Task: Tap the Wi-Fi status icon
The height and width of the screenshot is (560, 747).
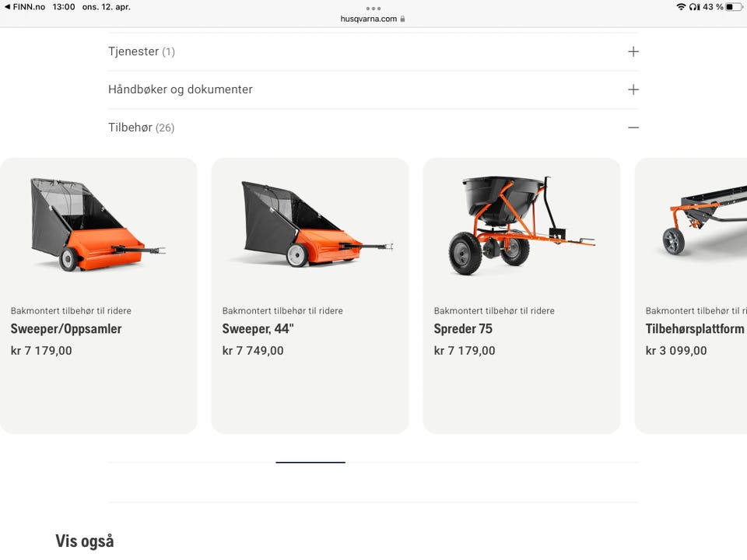Action: pos(681,7)
